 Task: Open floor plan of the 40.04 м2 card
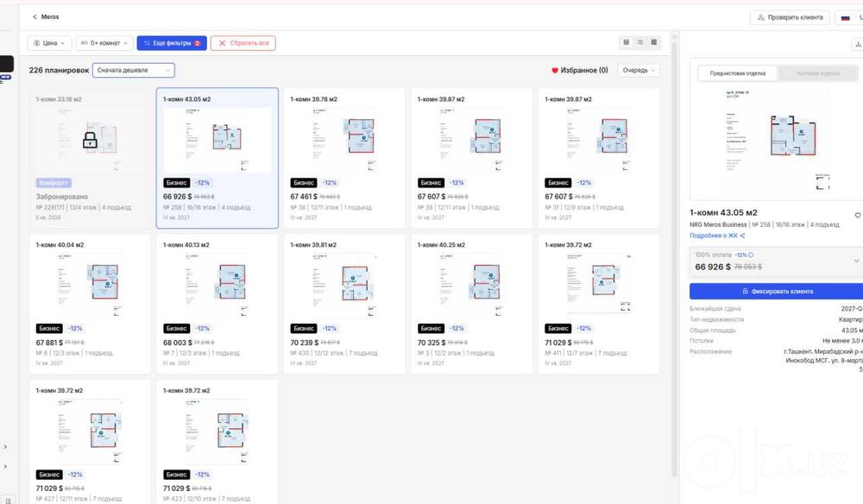click(90, 285)
